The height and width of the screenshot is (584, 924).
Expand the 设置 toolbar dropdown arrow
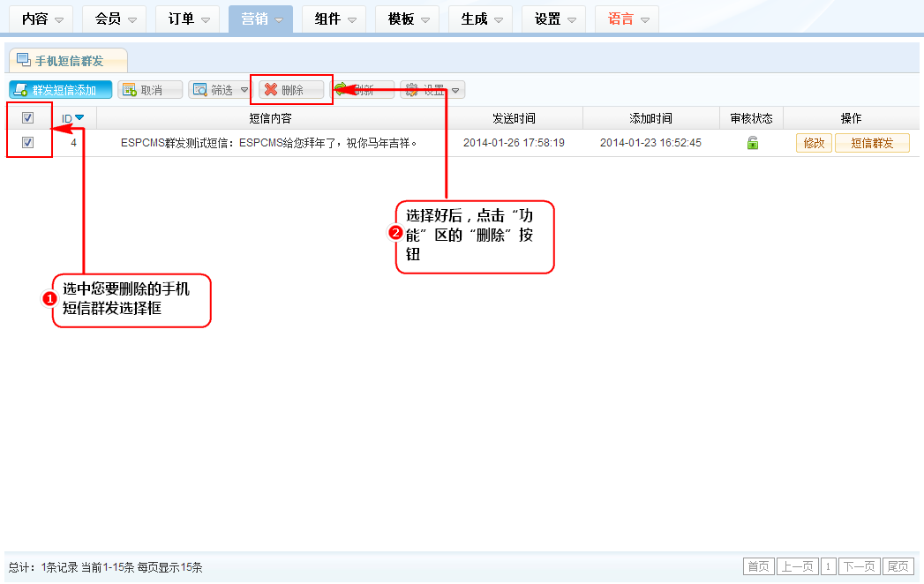(x=456, y=90)
